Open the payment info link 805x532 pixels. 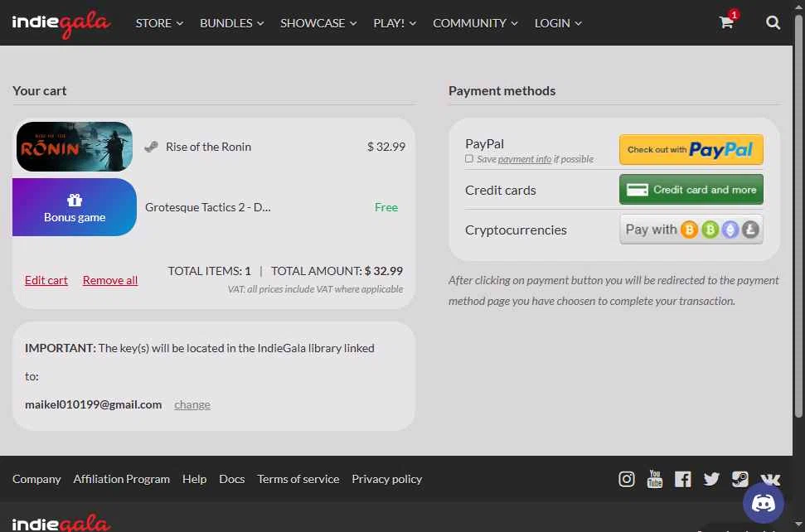[524, 159]
